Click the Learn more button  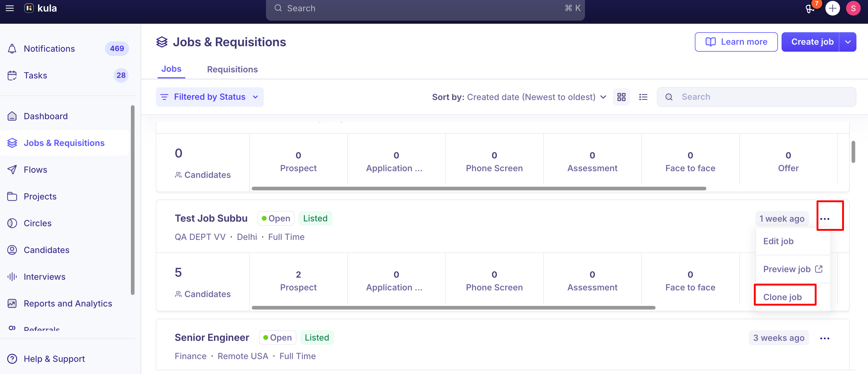point(736,42)
